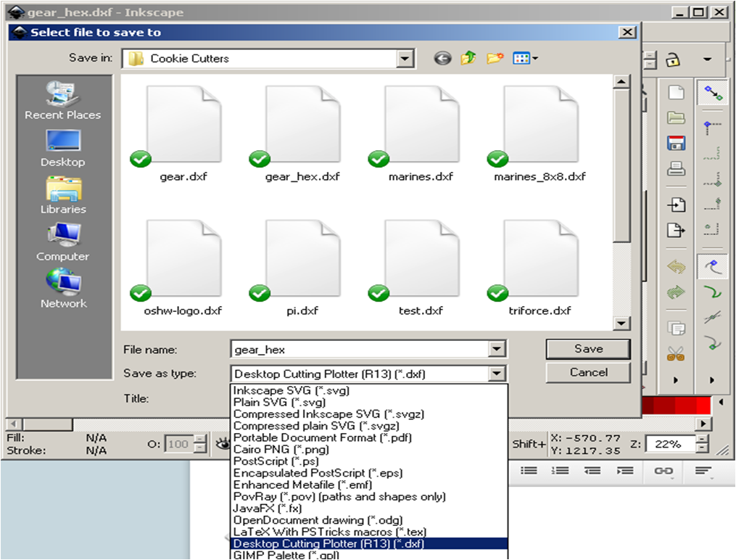Click the Inkscape zoom percentage field

tap(670, 444)
